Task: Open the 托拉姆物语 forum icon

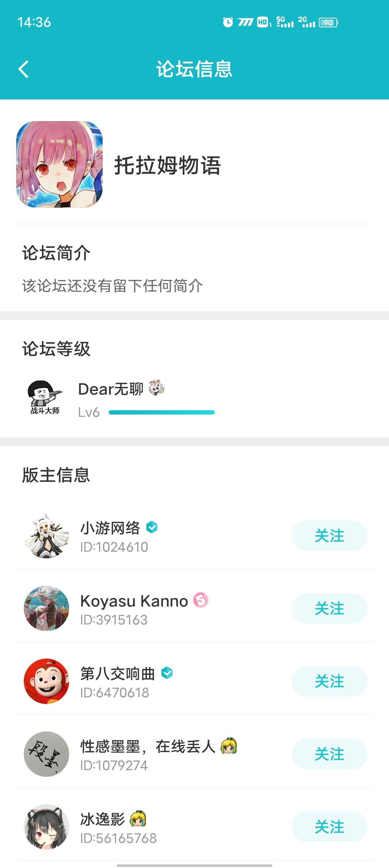Action: pos(59,164)
